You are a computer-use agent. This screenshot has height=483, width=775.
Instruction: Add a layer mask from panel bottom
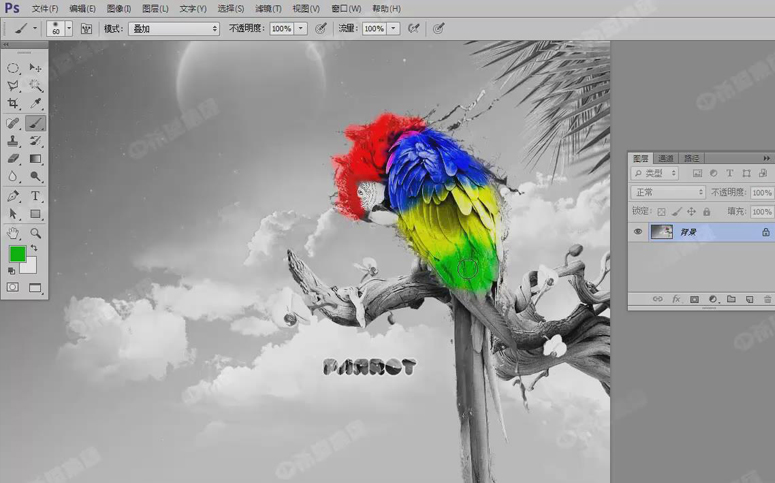tap(694, 299)
